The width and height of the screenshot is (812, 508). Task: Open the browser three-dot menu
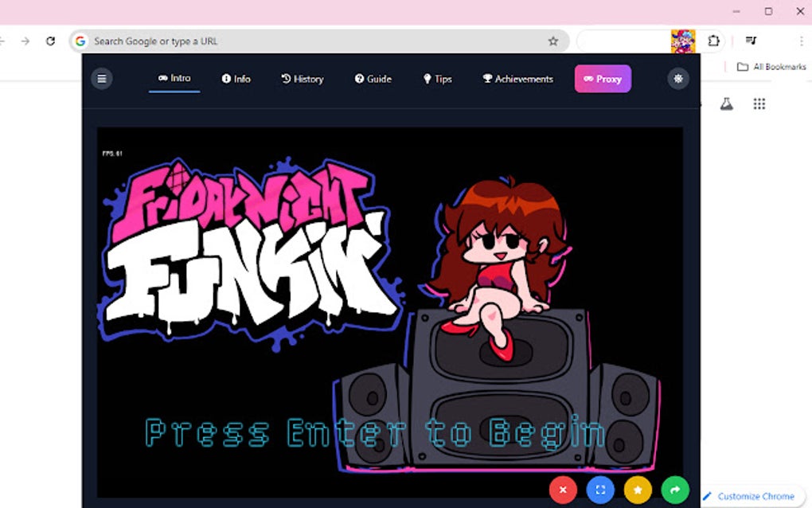(799, 41)
